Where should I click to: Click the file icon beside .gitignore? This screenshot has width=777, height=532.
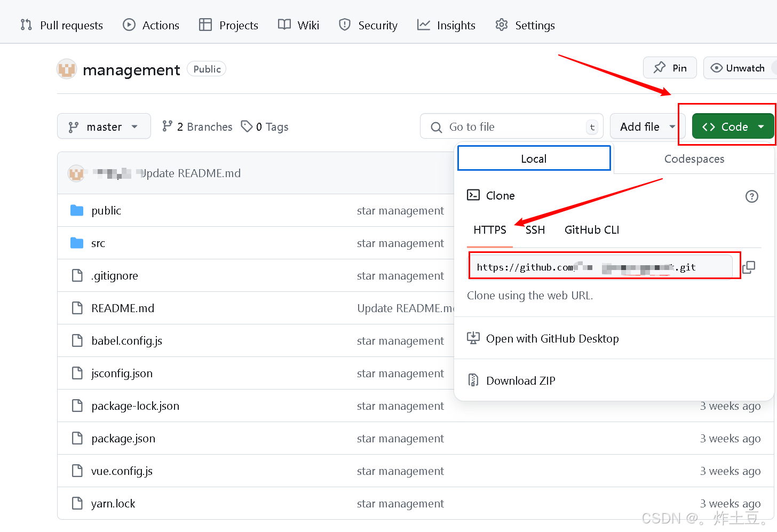coord(77,275)
